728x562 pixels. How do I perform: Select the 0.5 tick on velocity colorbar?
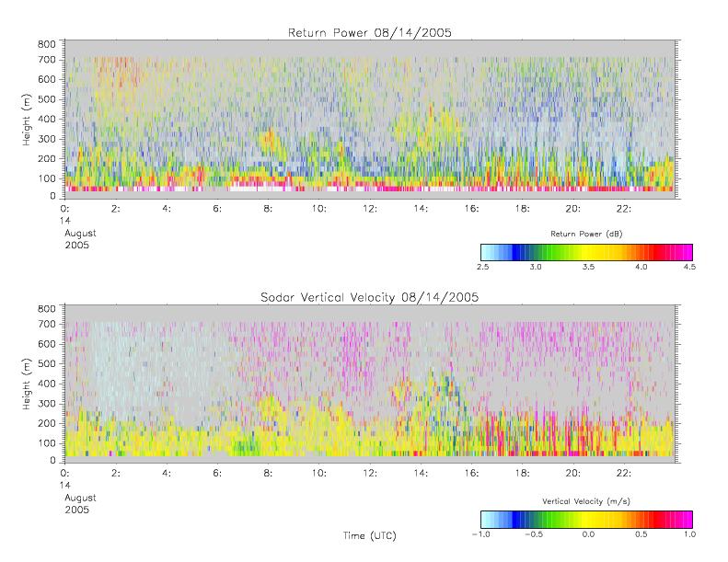[x=641, y=534]
